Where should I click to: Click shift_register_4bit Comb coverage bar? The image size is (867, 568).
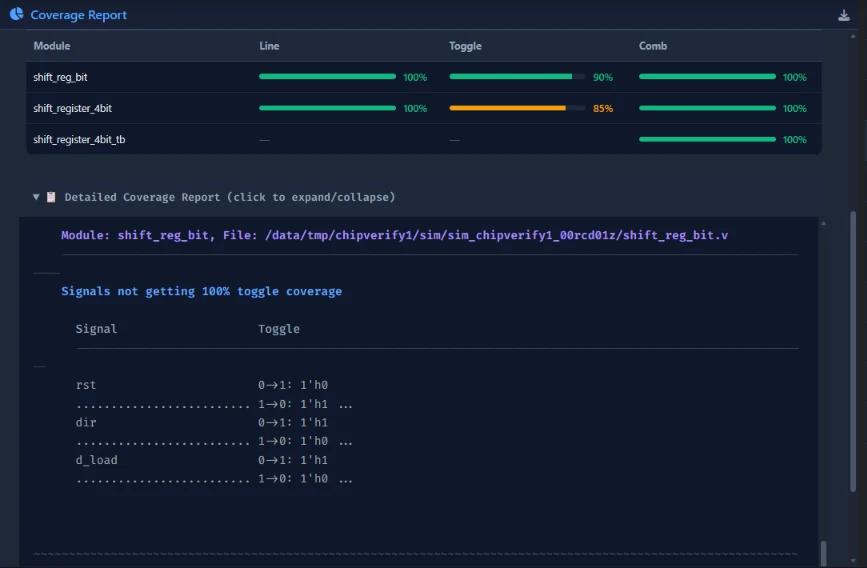(x=707, y=108)
